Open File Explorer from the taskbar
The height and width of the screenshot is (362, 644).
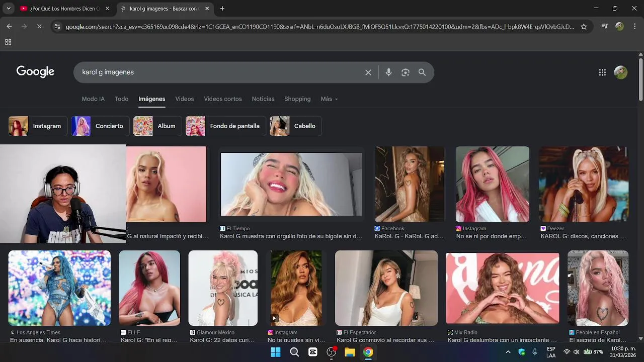click(350, 352)
